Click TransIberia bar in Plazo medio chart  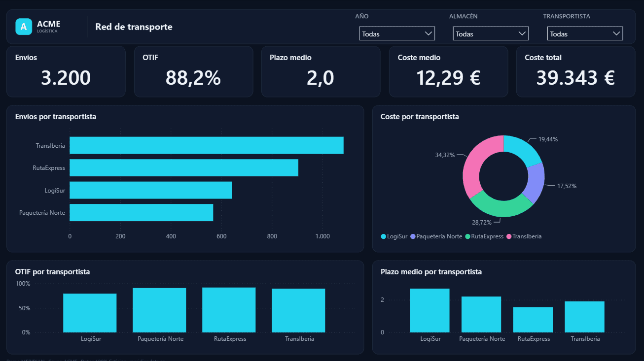584,317
